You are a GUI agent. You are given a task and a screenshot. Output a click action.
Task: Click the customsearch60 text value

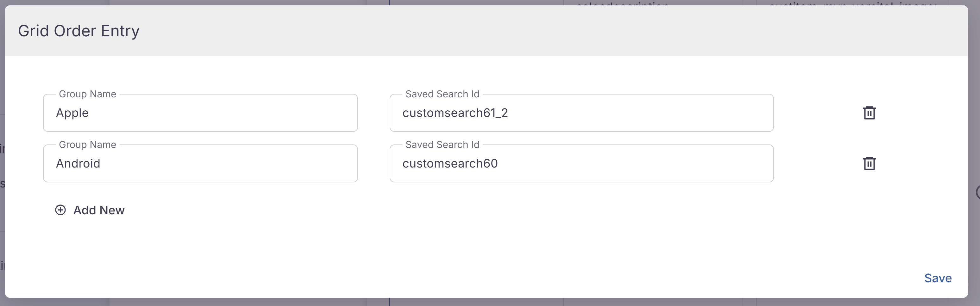450,163
